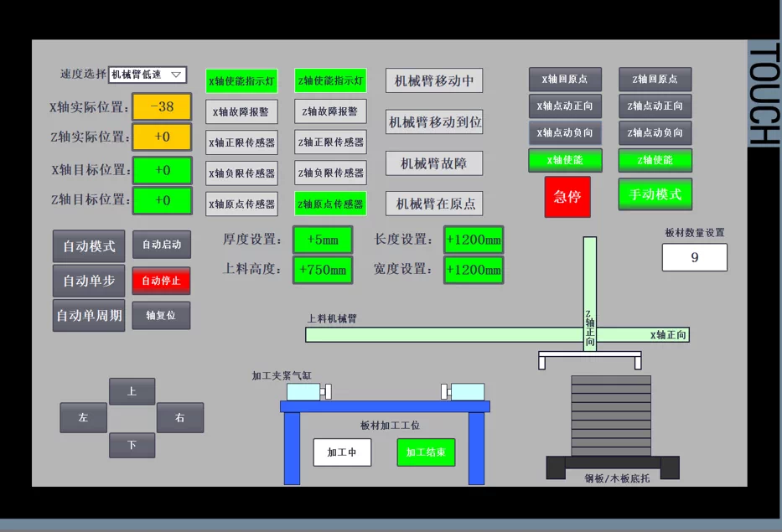The width and height of the screenshot is (782, 532).
Task: Select the 自动模式 button
Action: click(x=89, y=245)
